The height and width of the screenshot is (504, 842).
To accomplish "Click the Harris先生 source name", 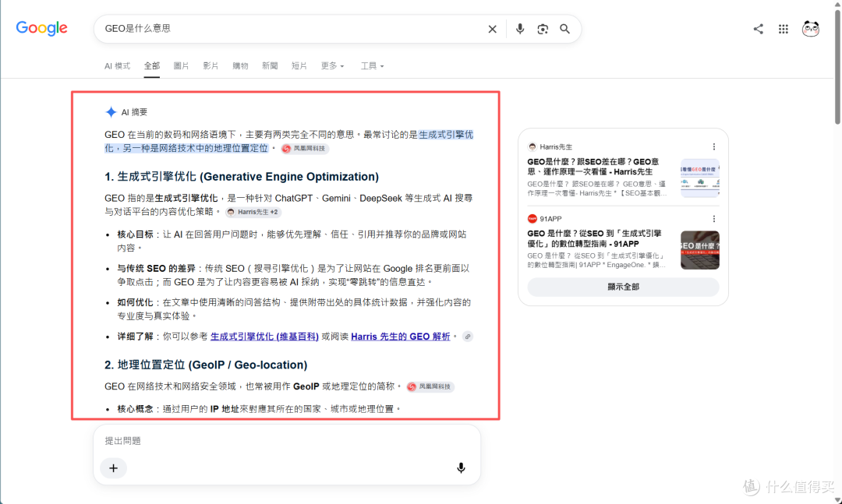I will [x=556, y=146].
